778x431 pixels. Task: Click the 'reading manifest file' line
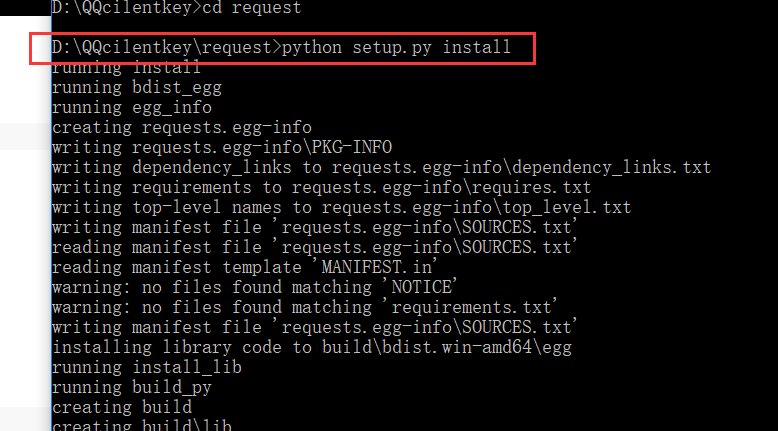[x=315, y=247]
